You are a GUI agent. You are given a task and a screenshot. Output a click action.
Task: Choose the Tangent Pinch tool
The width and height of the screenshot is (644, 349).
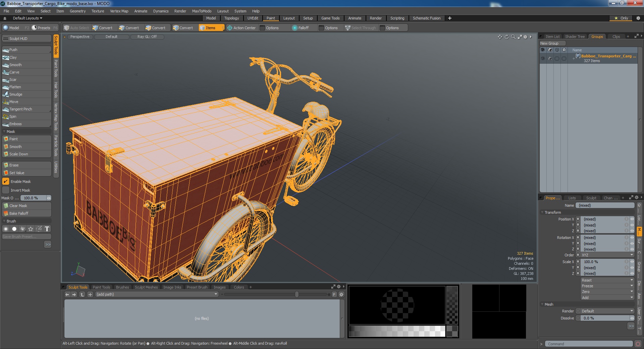pos(26,109)
